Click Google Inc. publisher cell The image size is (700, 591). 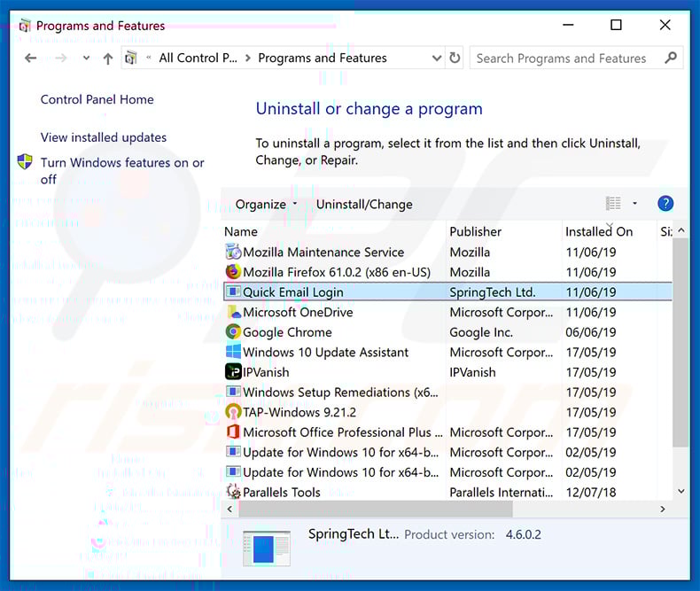pos(481,332)
